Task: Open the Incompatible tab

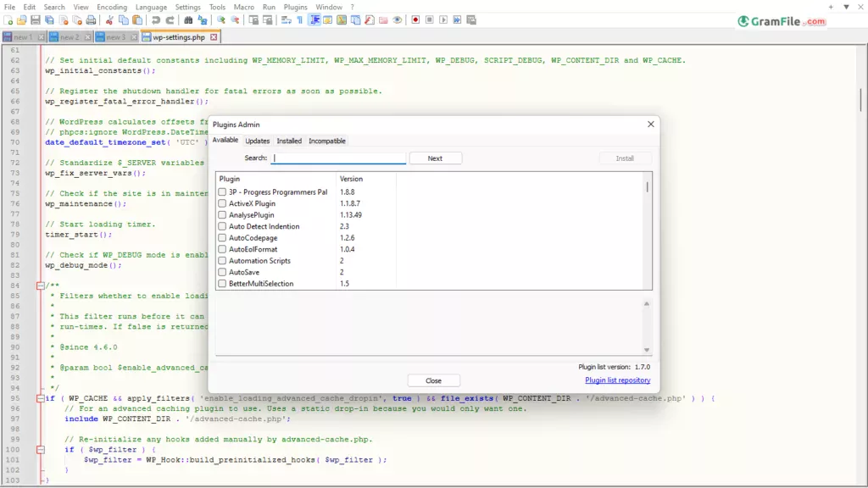Action: [327, 141]
